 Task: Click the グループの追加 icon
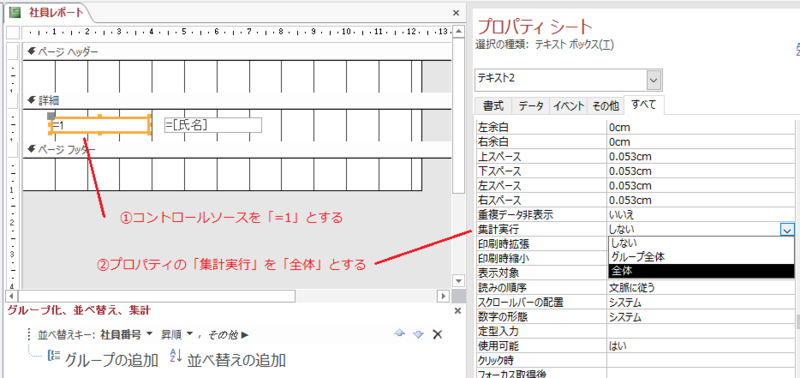click(x=54, y=356)
